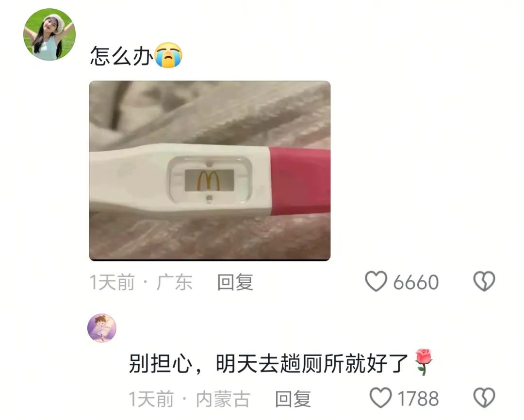Reply to the top comment via 回复

pos(235,282)
